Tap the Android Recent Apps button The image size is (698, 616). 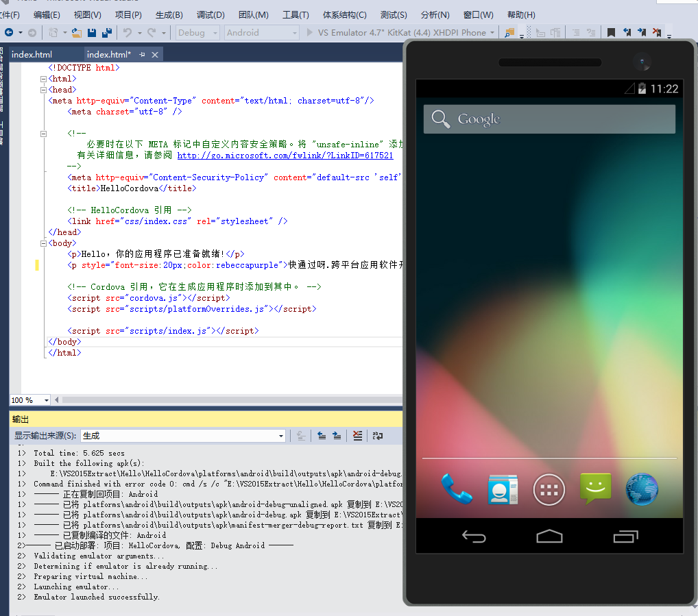point(625,537)
